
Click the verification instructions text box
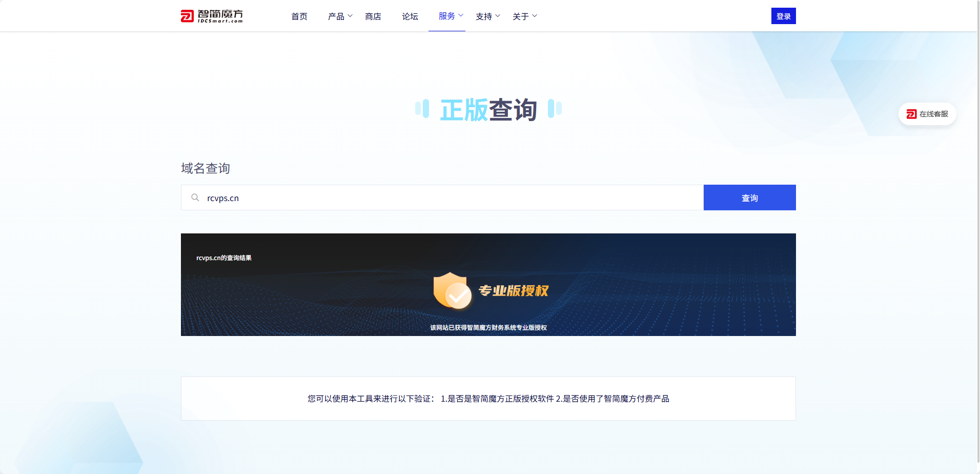[487, 399]
